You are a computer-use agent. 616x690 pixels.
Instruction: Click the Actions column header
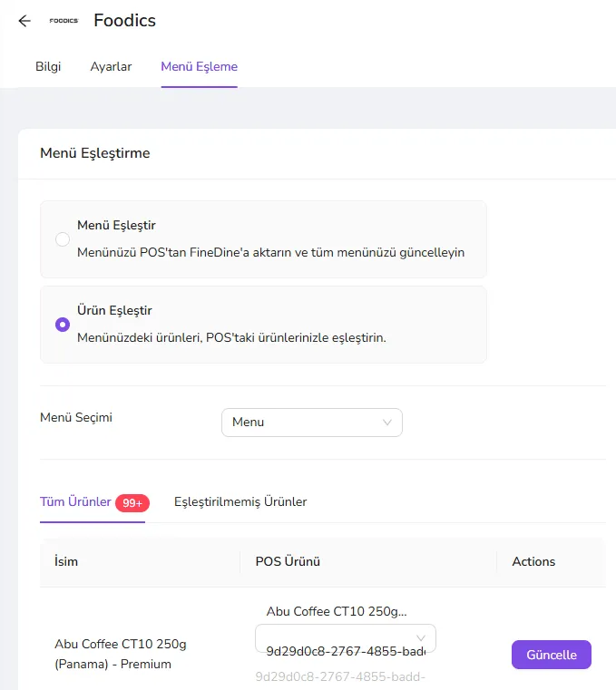point(533,561)
